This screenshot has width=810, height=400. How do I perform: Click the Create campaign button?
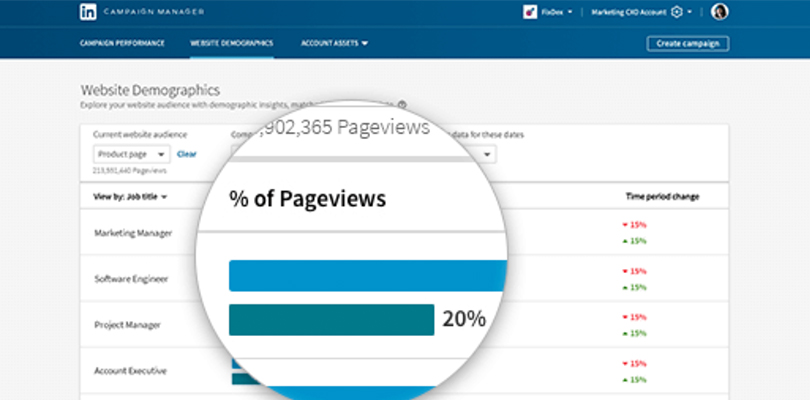[688, 43]
